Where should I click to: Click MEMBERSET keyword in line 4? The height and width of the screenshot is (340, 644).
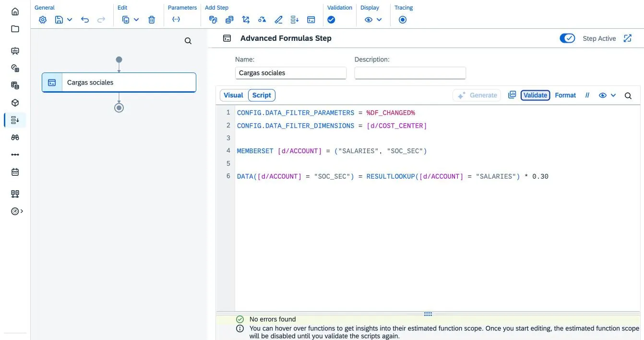[x=255, y=151]
